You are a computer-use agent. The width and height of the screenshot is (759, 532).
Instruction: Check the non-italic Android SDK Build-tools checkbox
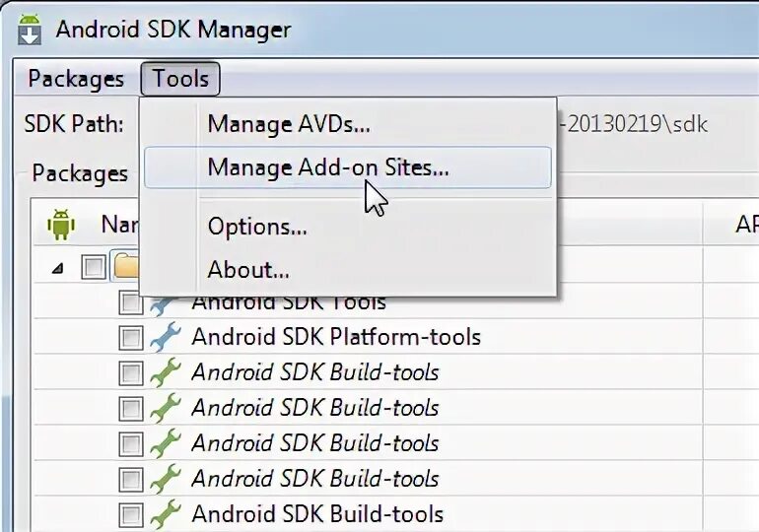[x=131, y=514]
